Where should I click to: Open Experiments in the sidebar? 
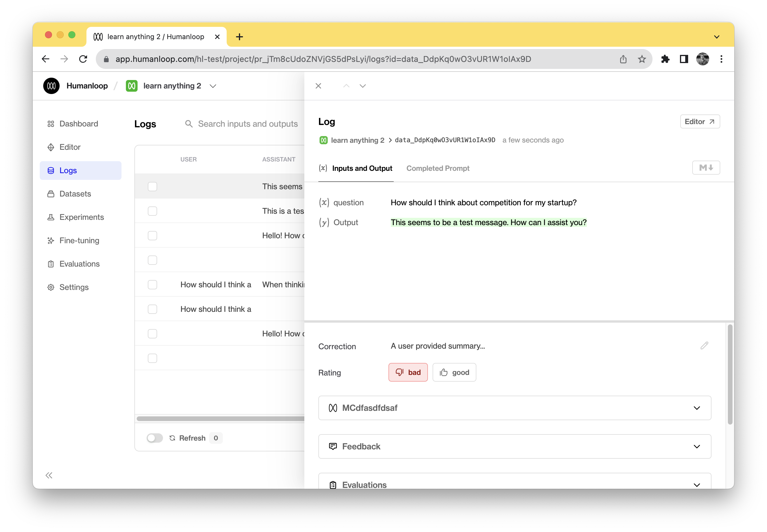click(80, 217)
